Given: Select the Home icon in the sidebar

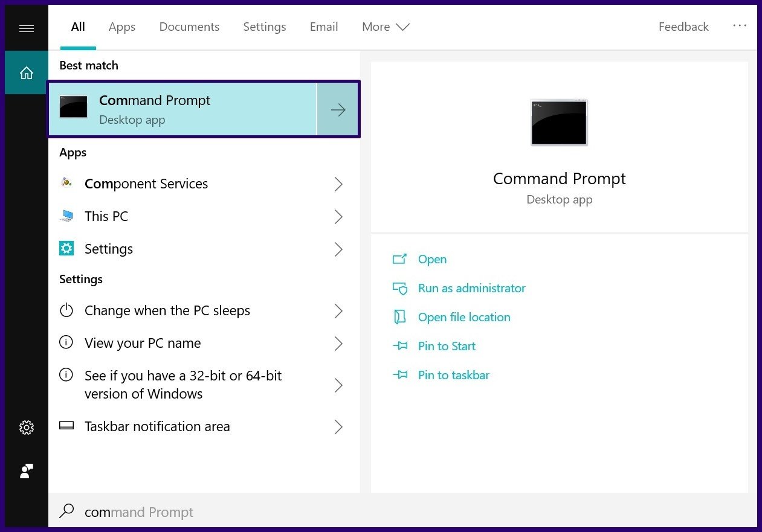Looking at the screenshot, I should 27,72.
